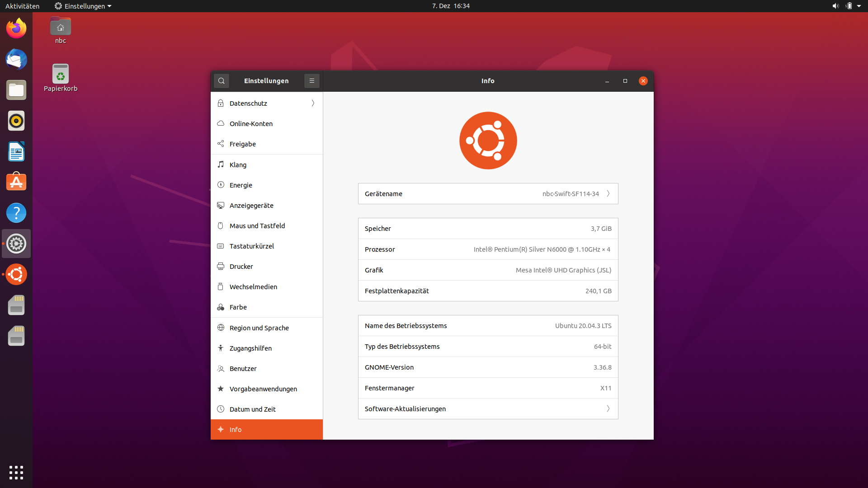Open the system status menu arrow
The image size is (868, 488).
coord(859,6)
